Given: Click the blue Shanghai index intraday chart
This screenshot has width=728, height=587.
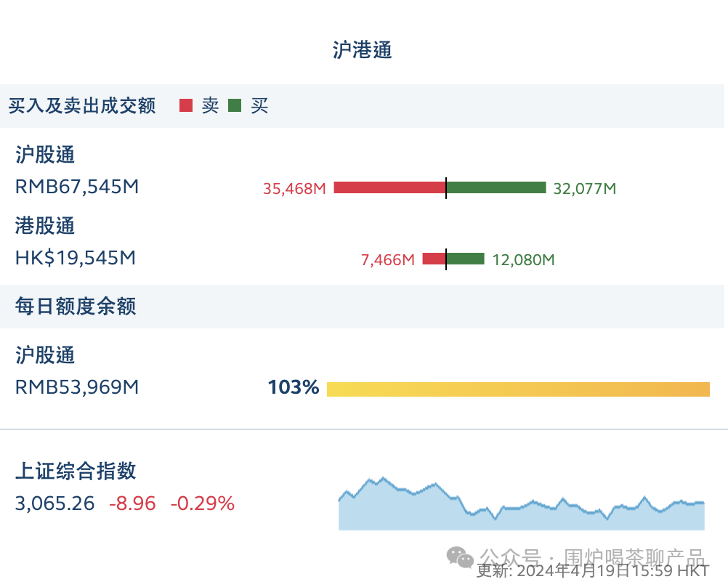Looking at the screenshot, I should [x=522, y=503].
